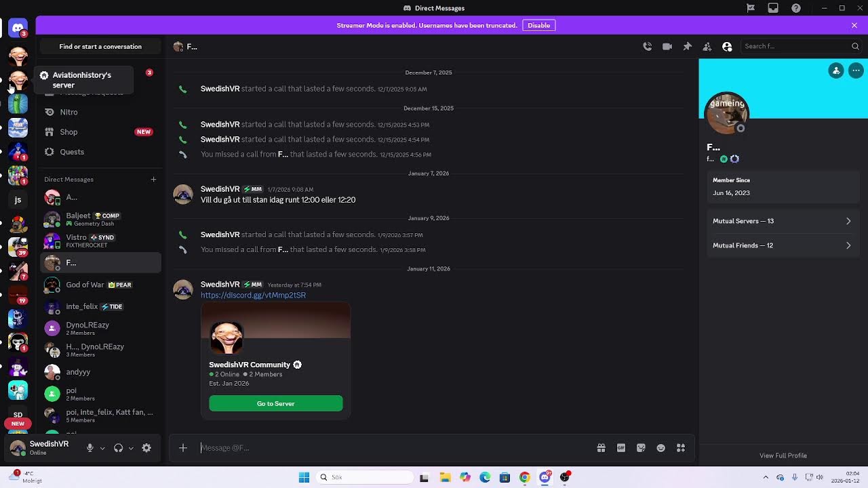Open the GIF picker
Screen dimensions: 868x488
[620, 448]
